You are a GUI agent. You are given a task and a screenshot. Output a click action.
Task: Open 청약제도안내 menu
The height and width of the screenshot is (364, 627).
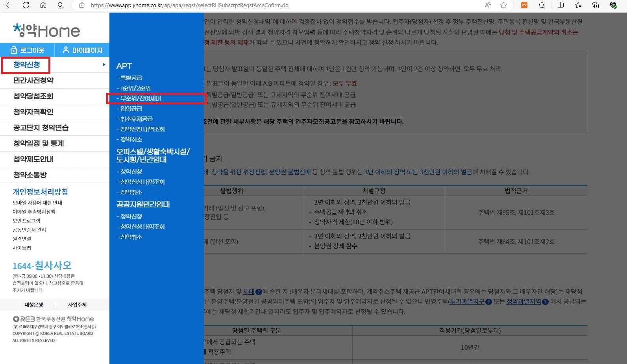[33, 159]
